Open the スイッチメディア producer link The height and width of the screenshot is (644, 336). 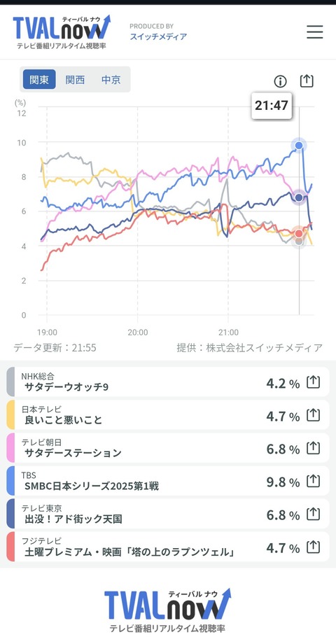158,36
